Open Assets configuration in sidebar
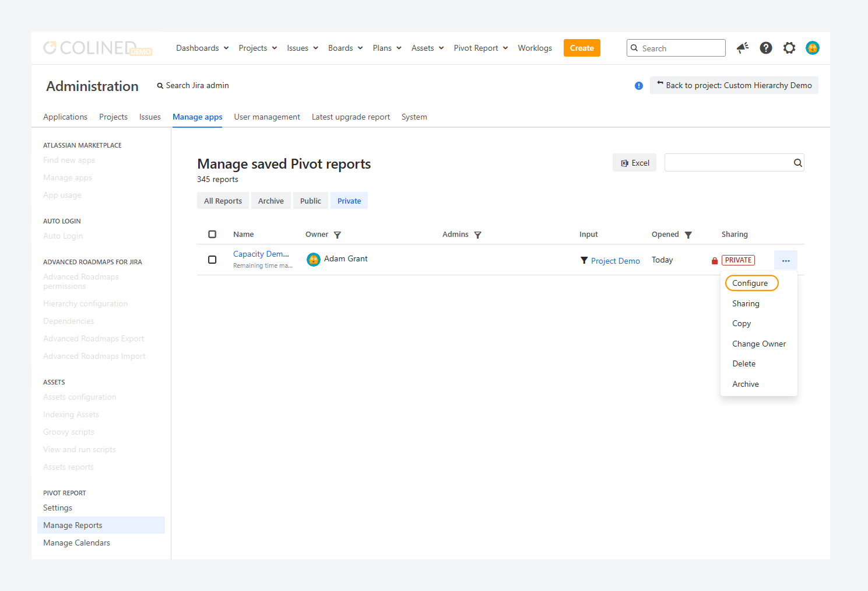Viewport: 868px width, 591px height. pos(79,397)
